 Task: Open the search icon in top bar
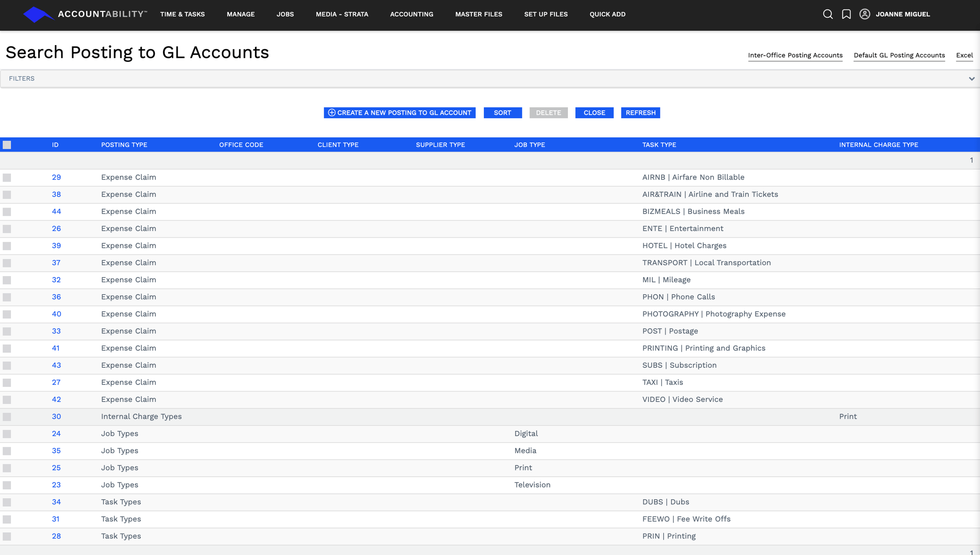click(828, 14)
